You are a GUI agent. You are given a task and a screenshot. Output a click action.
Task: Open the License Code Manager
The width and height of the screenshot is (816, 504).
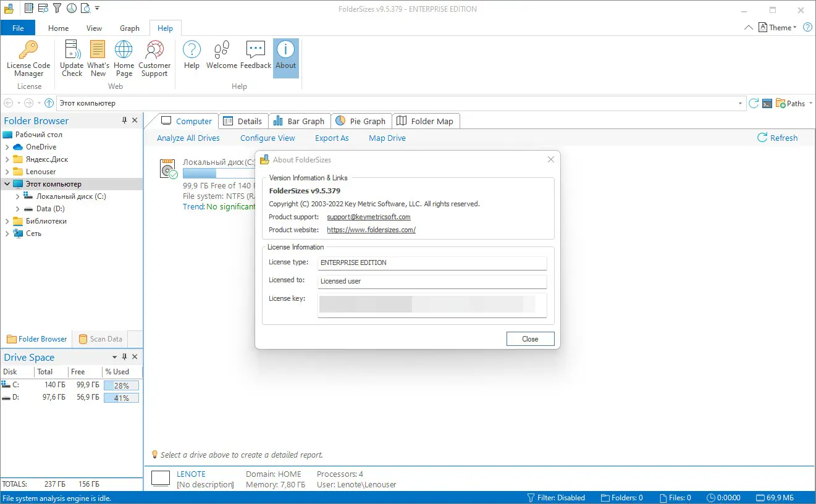(28, 59)
